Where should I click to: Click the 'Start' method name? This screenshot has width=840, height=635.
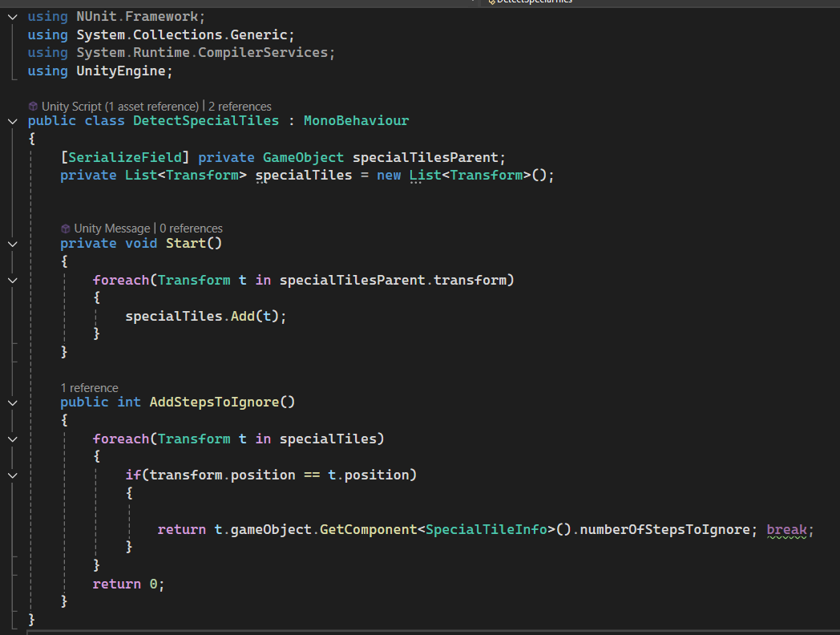[x=186, y=243]
